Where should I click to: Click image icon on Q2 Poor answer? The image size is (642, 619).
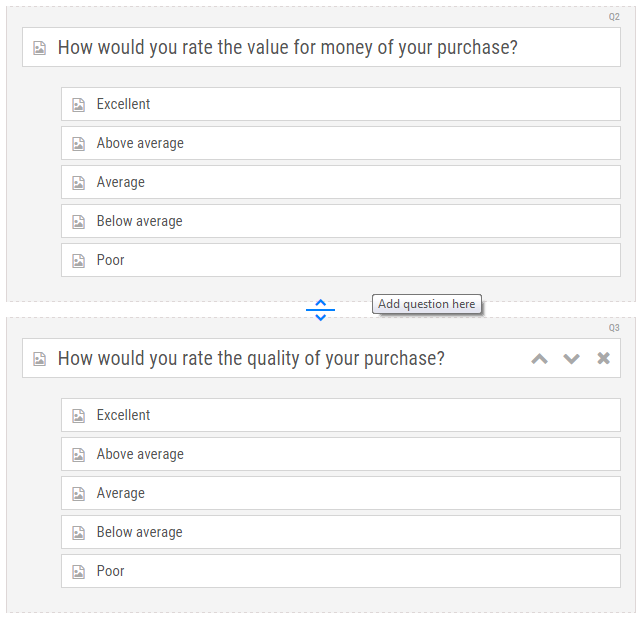(79, 261)
